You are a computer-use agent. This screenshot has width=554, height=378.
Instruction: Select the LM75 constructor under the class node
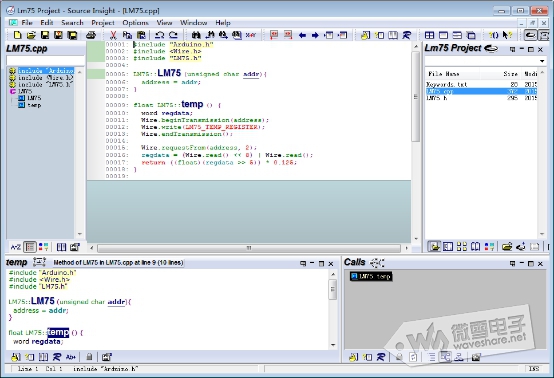point(34,98)
